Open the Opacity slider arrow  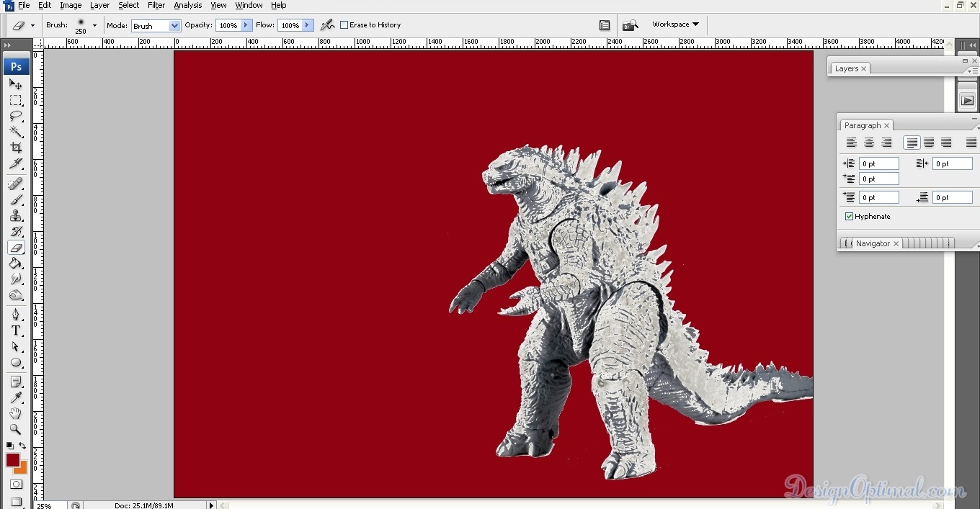[246, 25]
